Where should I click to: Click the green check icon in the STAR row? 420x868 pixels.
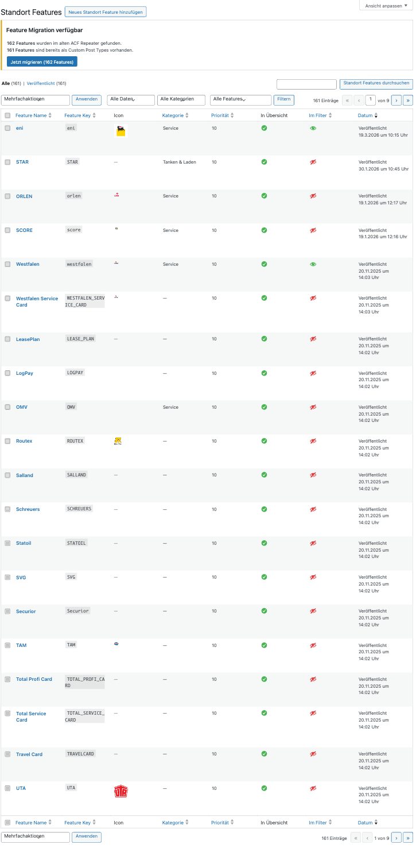click(263, 162)
